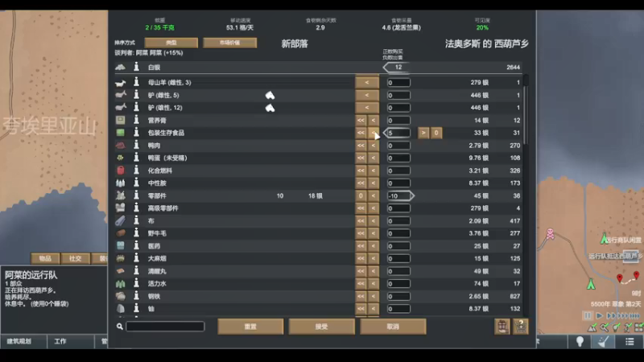Set fast speed with double arrow button
This screenshot has width=644, height=362.
[611, 315]
